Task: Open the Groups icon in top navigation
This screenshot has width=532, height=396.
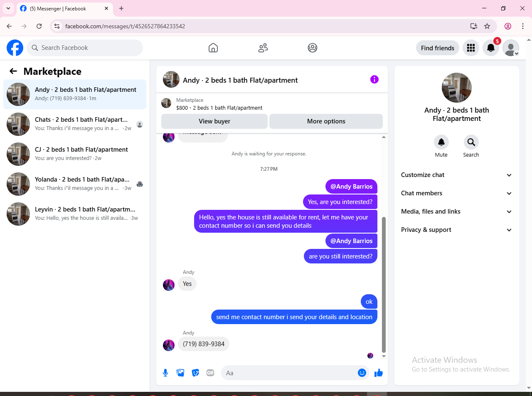Action: click(x=313, y=48)
